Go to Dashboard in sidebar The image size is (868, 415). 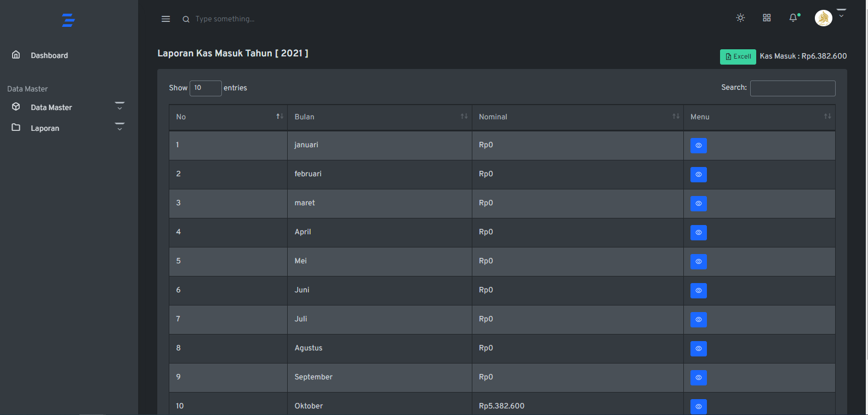[49, 55]
